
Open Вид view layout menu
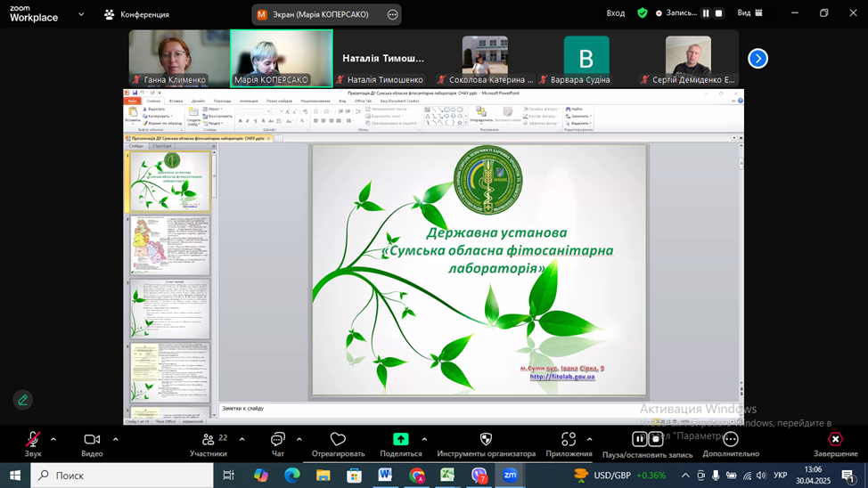click(x=749, y=12)
